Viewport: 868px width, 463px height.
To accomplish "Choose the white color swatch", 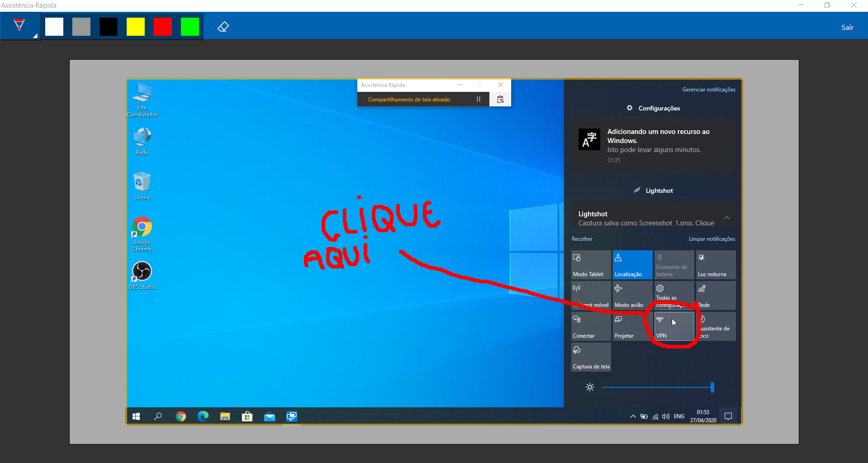I will click(54, 27).
